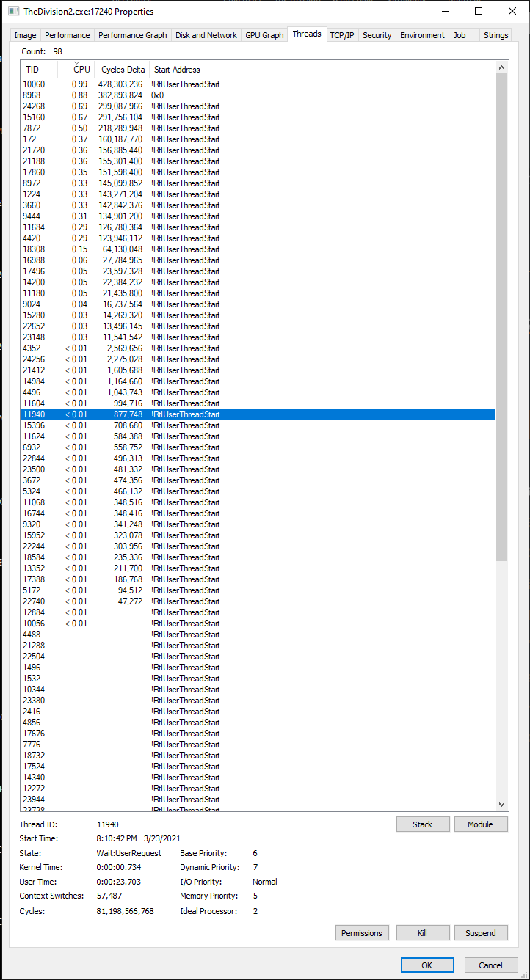
Task: Sort threads by CPU column header
Action: tap(81, 70)
